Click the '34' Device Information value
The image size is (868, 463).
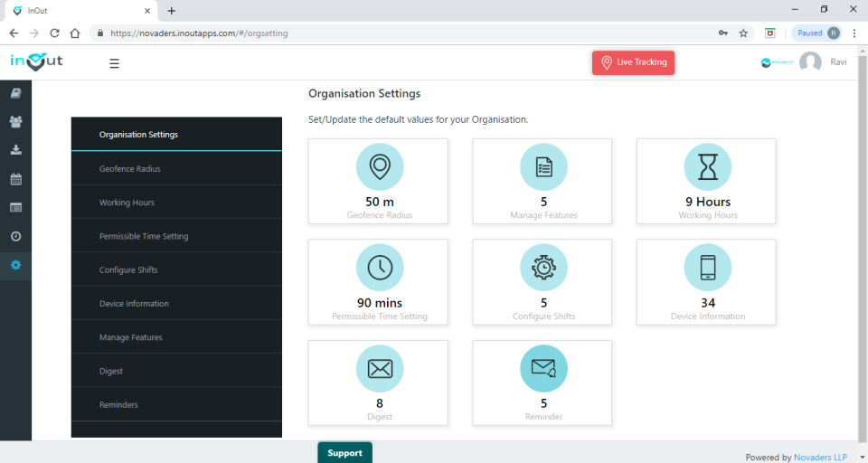708,303
